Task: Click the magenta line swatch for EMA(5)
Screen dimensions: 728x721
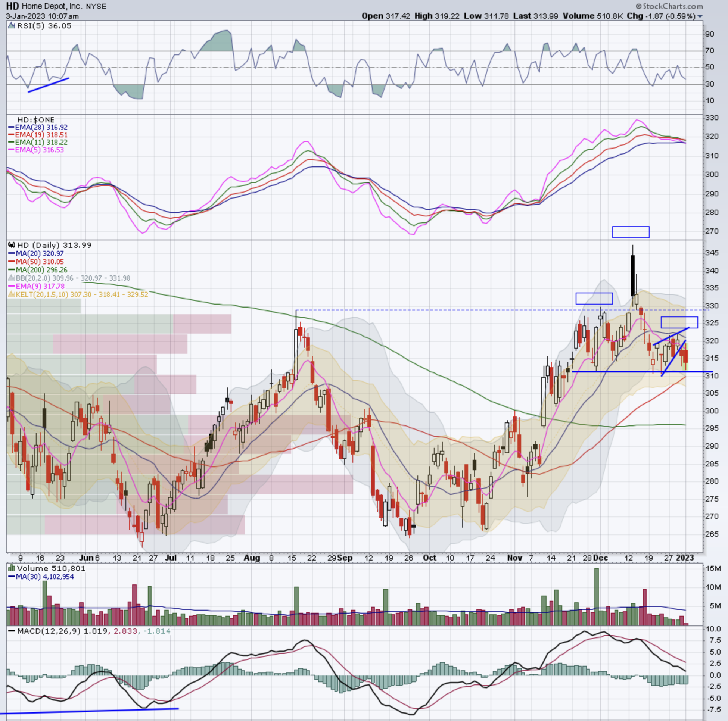Action: (x=11, y=150)
